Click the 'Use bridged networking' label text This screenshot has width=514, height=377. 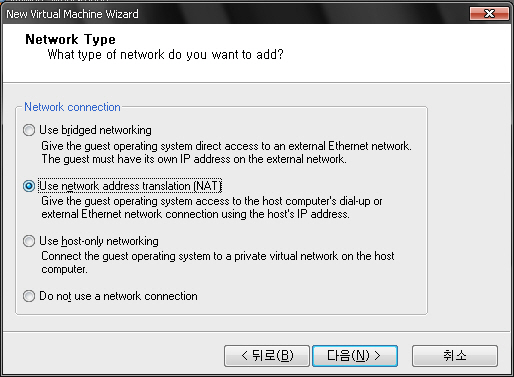click(95, 130)
